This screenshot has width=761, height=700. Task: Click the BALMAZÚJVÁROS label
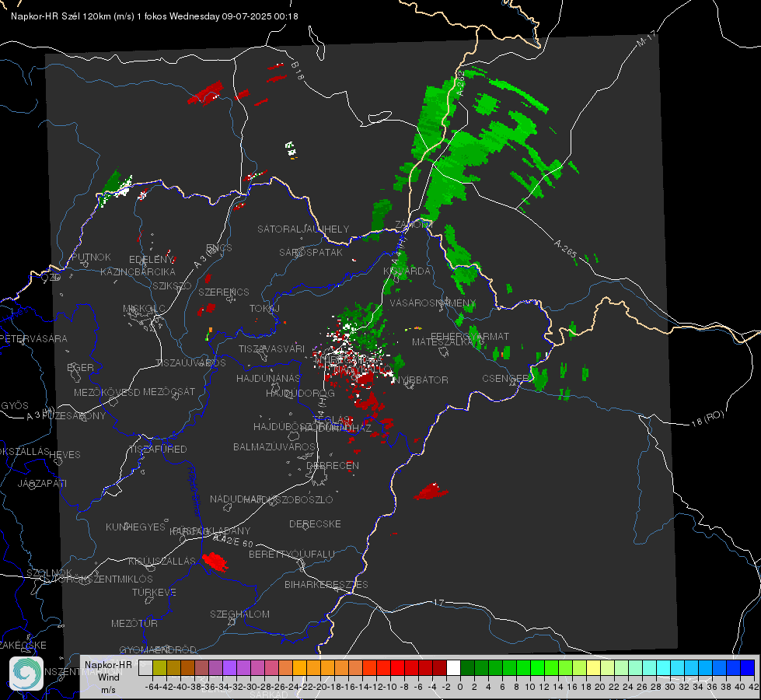point(274,446)
